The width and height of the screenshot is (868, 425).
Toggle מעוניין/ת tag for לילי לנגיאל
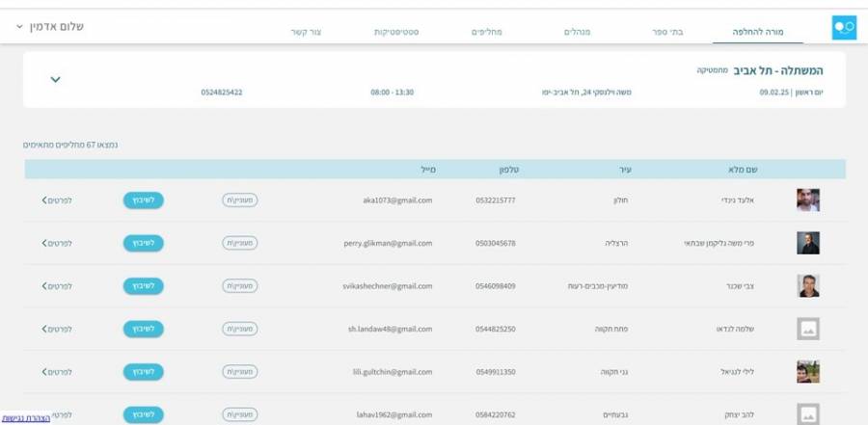click(240, 372)
